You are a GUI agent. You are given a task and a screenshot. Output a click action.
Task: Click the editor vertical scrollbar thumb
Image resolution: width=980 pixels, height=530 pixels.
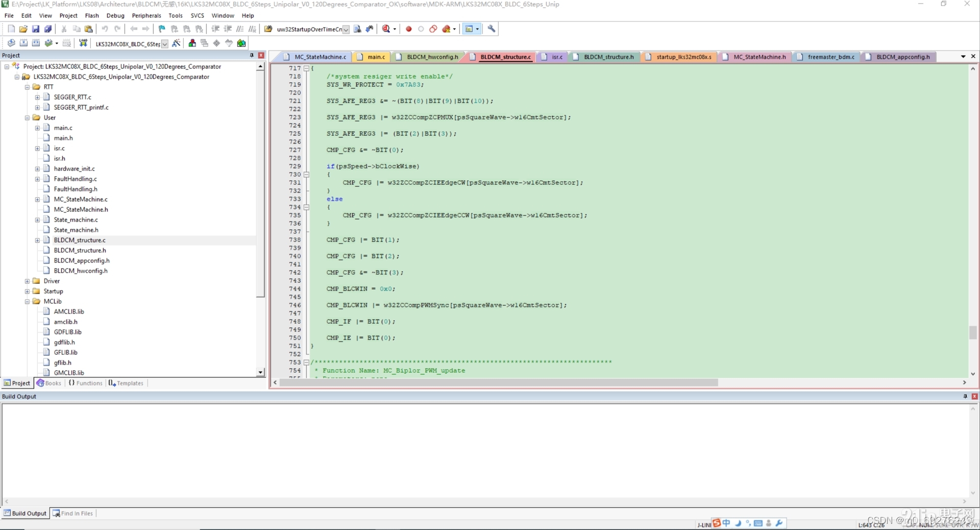click(973, 332)
